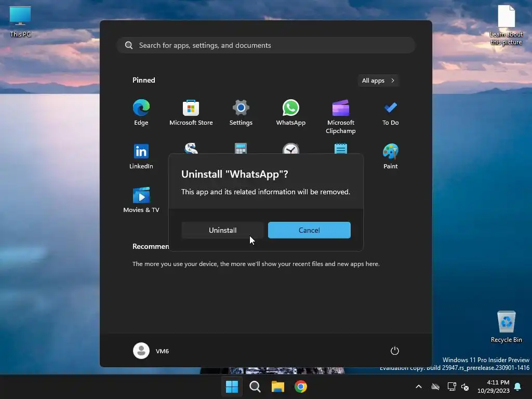
Task: Open the network status tray icon
Action: (451, 387)
